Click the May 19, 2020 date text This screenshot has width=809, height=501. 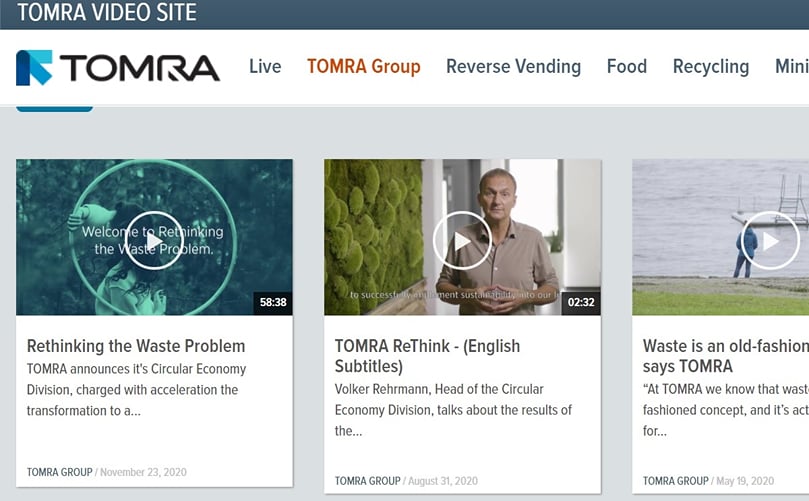click(745, 481)
